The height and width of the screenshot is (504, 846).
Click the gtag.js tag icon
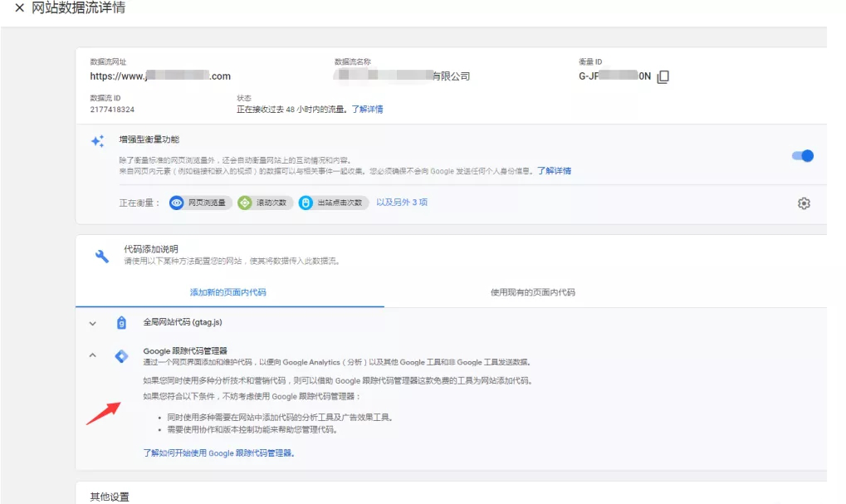pos(121,323)
